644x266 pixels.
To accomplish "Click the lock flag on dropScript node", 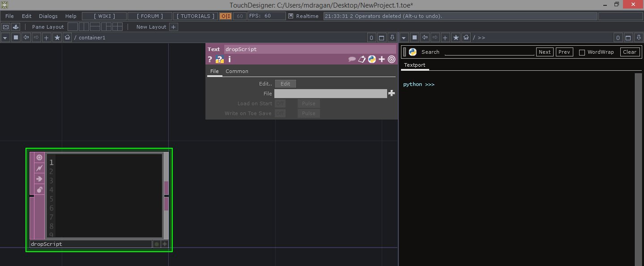I will click(x=39, y=189).
